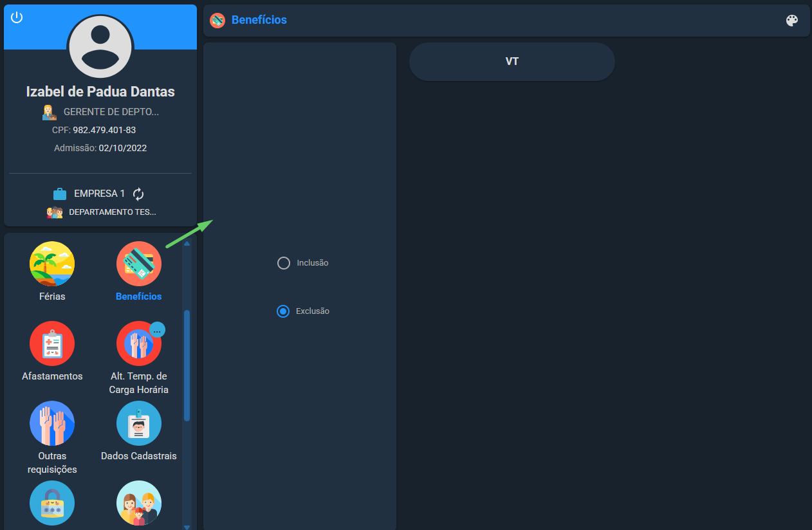This screenshot has height=530, width=812.
Task: Click the Benefícios header title
Action: (259, 20)
